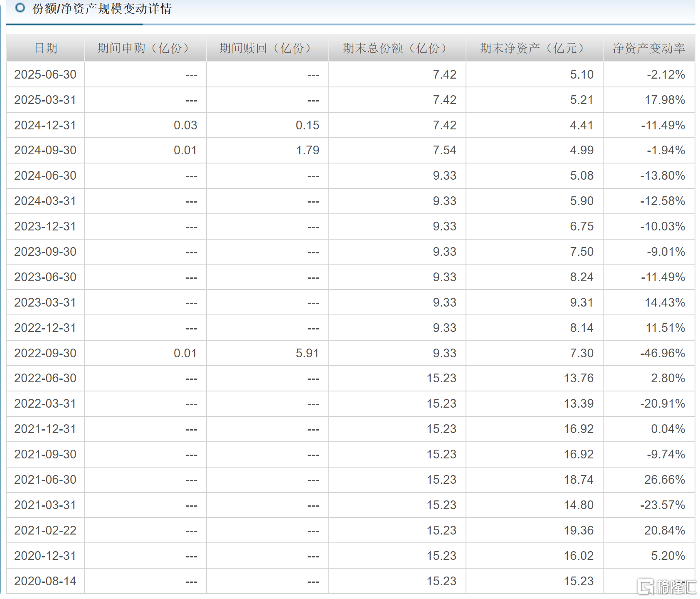This screenshot has width=700, height=599.
Task: Select the 2021-09-30 date cell
Action: [x=45, y=454]
